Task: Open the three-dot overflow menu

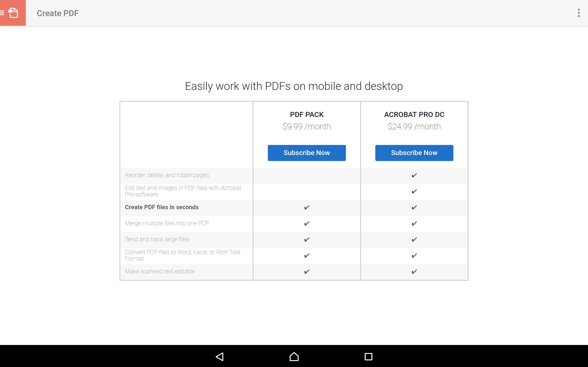Action: 579,13
